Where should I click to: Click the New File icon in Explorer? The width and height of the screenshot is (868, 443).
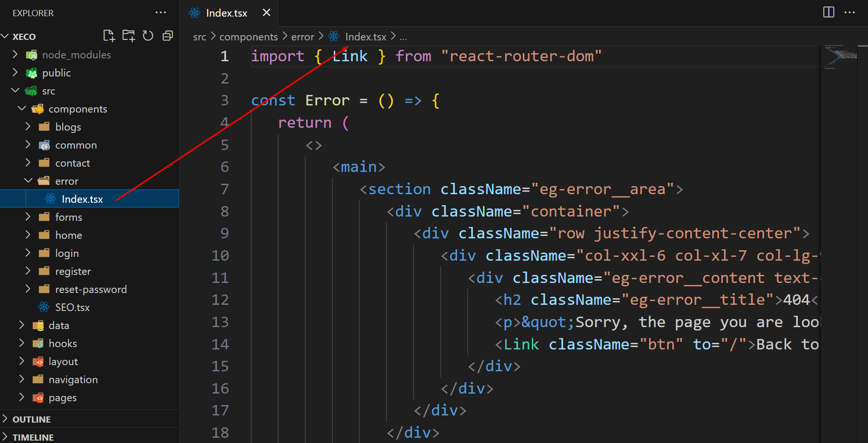109,36
